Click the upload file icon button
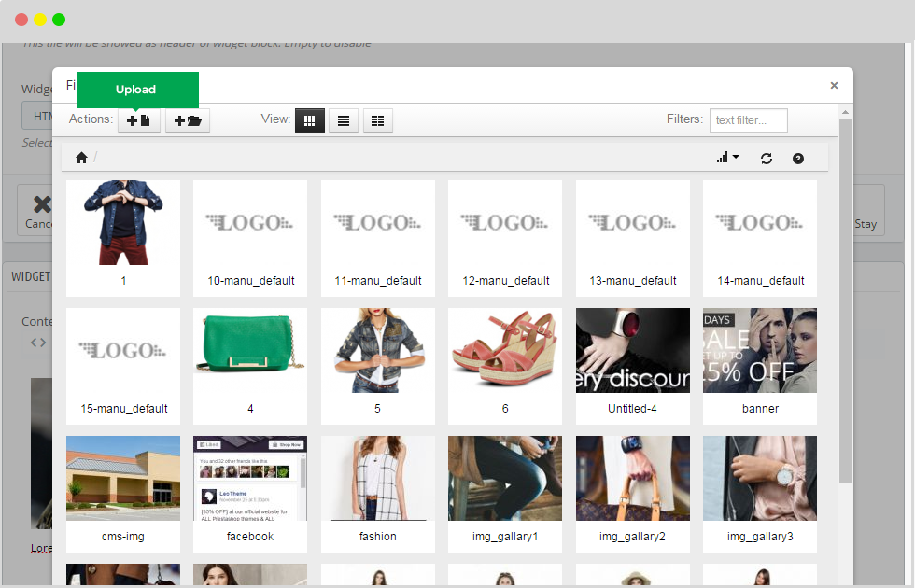The image size is (915, 588). [x=139, y=120]
